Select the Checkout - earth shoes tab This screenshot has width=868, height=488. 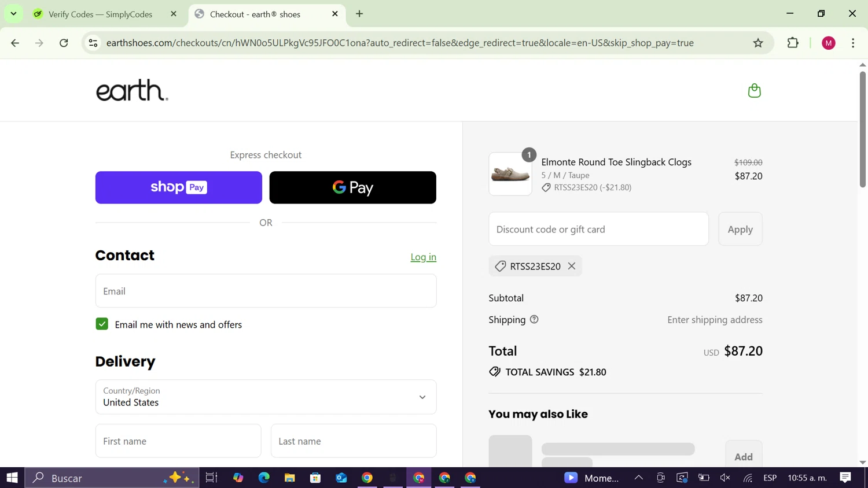[267, 14]
